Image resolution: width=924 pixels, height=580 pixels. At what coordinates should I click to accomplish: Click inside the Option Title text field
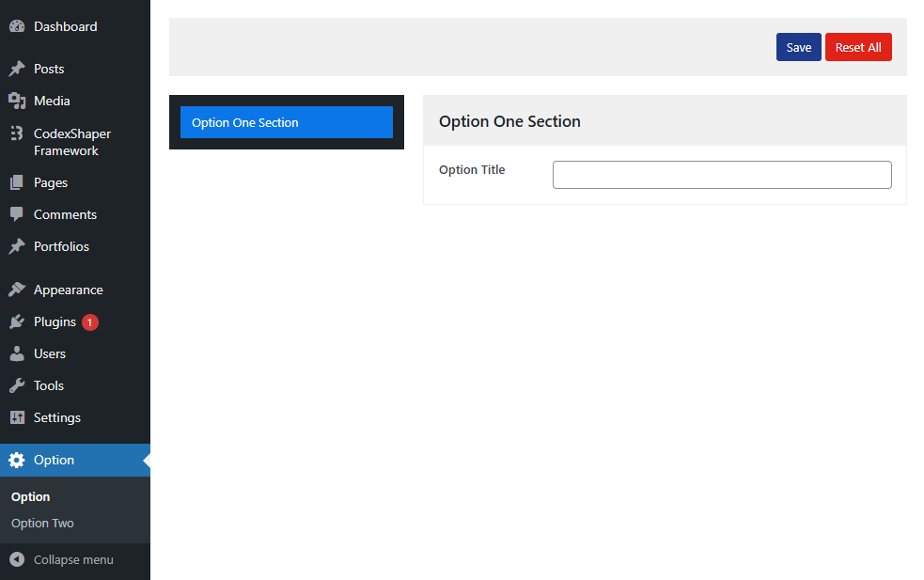click(721, 174)
